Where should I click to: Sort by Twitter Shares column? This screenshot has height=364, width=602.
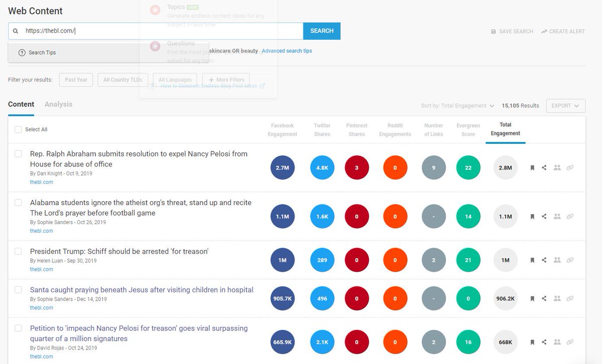pos(322,130)
